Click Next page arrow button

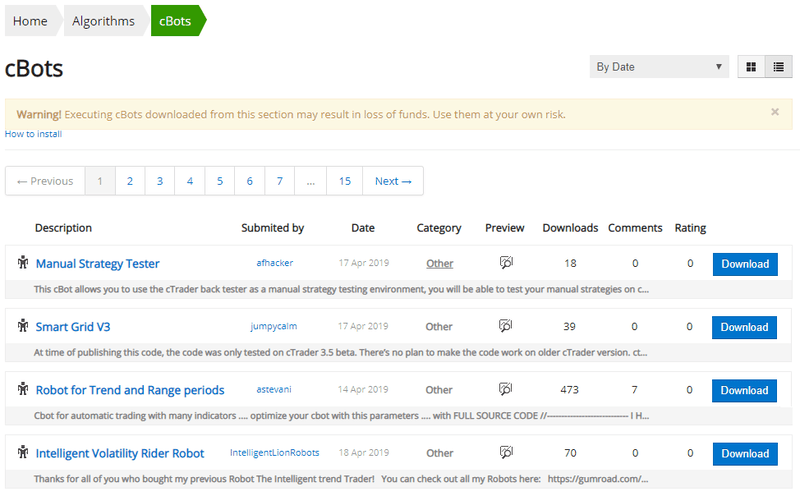[x=393, y=181]
